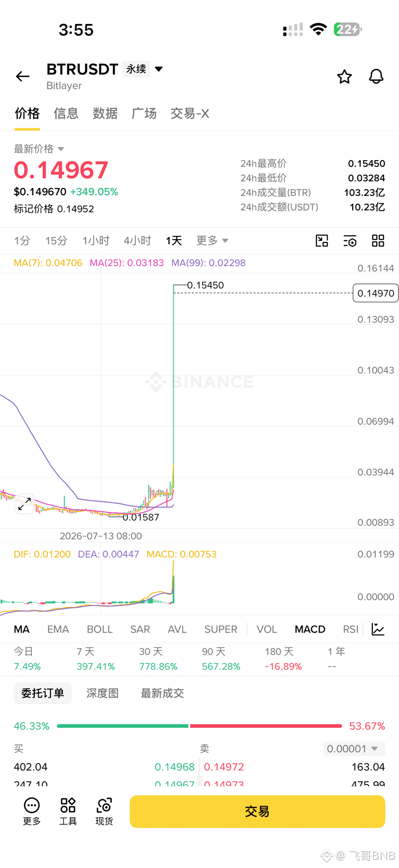
Task: Switch to 广场 tab
Action: pyautogui.click(x=144, y=113)
